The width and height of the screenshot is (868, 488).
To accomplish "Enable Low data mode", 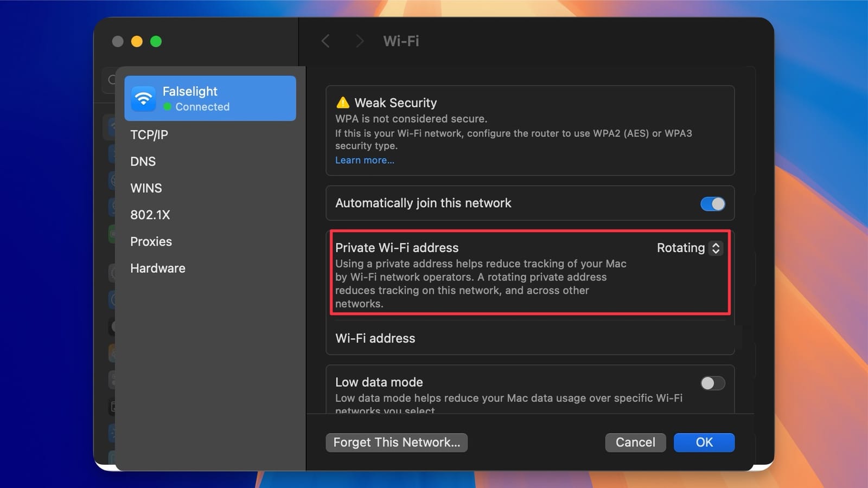I will click(712, 383).
